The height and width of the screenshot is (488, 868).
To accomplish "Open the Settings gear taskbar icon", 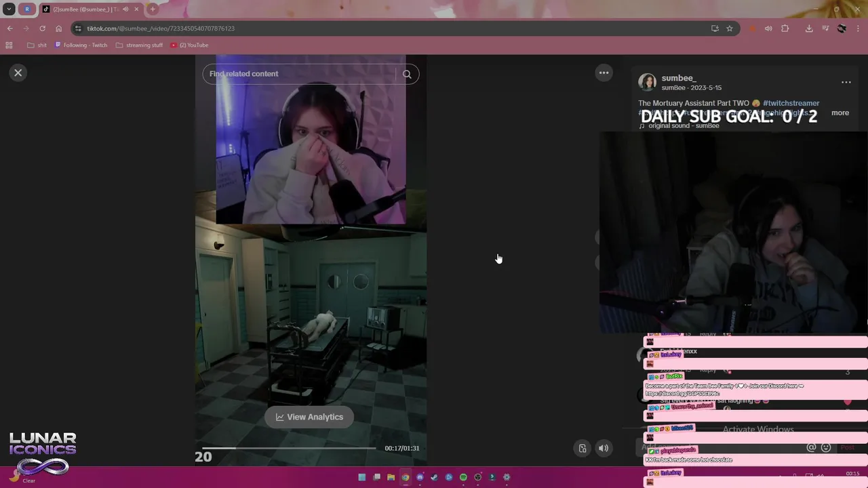I will [x=507, y=477].
